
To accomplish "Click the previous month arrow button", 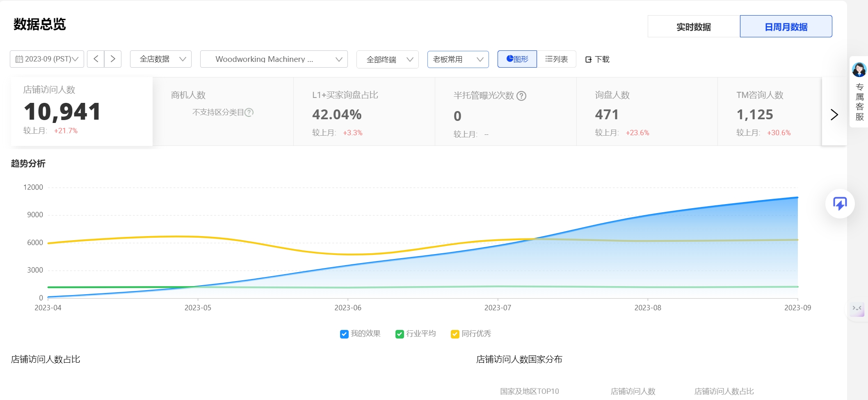I will click(x=96, y=59).
